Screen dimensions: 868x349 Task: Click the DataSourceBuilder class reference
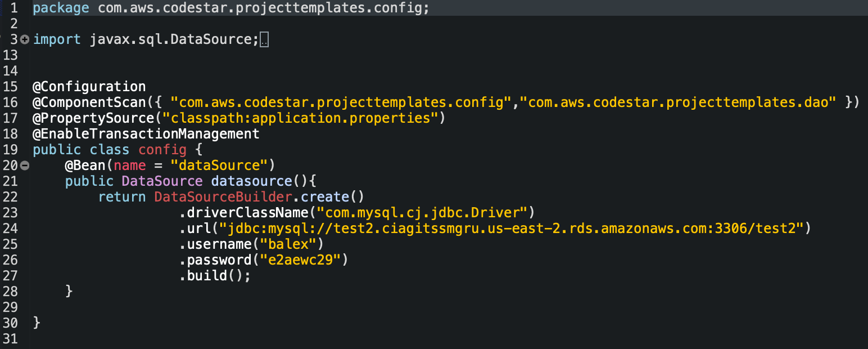(x=223, y=197)
